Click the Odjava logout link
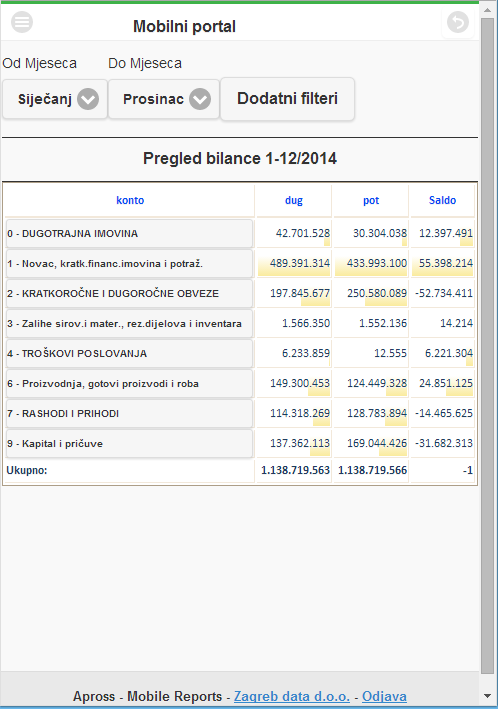498x709 pixels. click(x=384, y=696)
